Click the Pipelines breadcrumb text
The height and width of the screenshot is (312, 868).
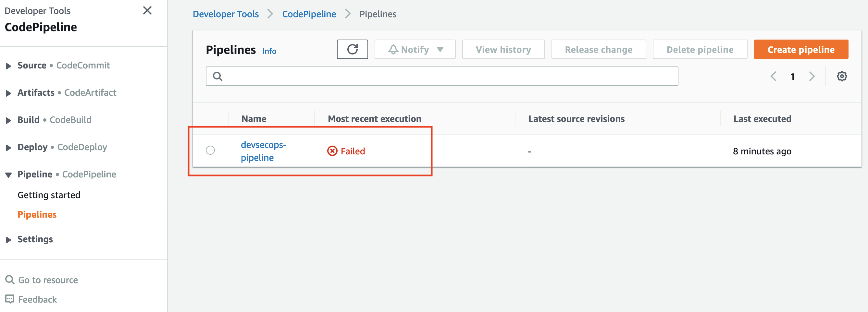tap(378, 14)
